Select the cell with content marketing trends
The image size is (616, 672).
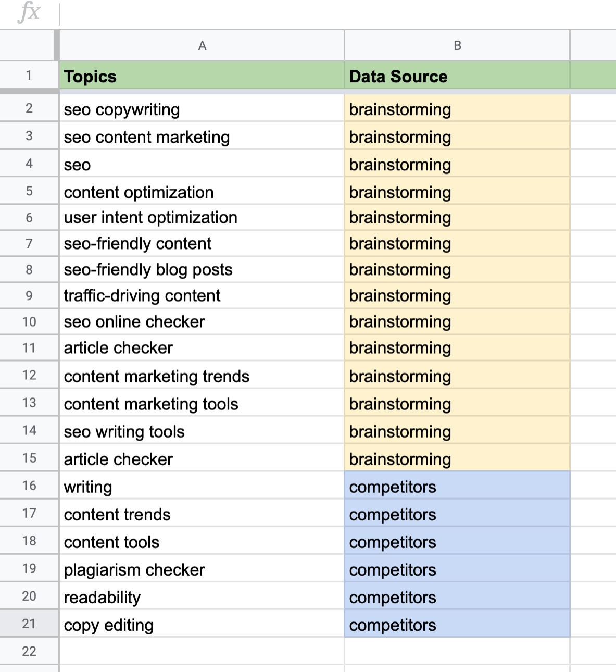click(202, 376)
